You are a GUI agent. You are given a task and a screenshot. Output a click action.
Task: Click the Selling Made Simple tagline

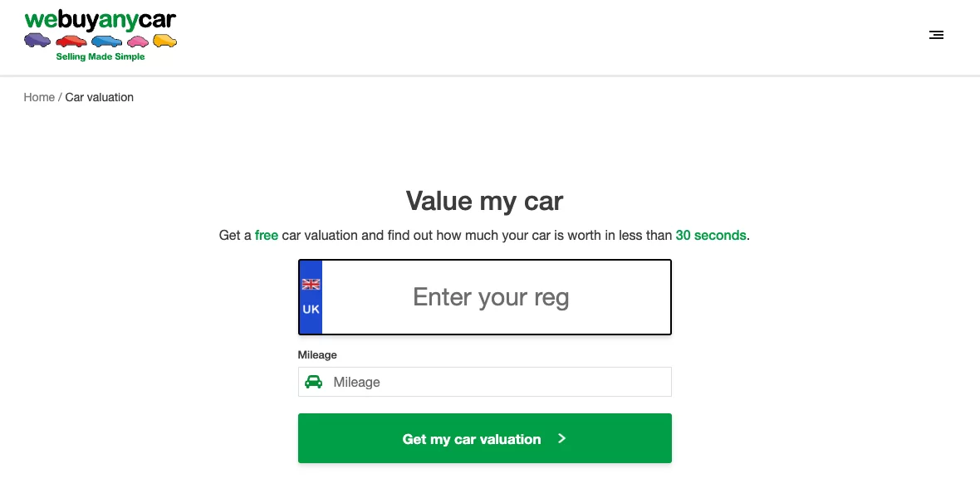(x=100, y=57)
